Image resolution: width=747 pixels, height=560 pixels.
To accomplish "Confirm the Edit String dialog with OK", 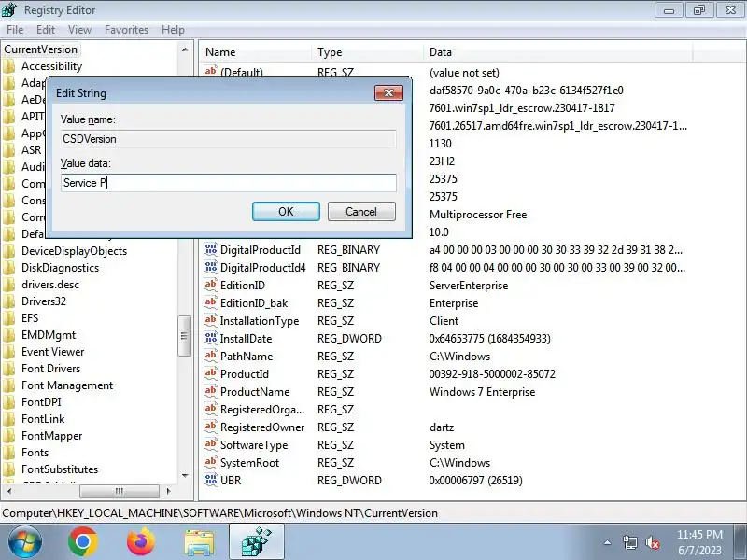I will (286, 212).
